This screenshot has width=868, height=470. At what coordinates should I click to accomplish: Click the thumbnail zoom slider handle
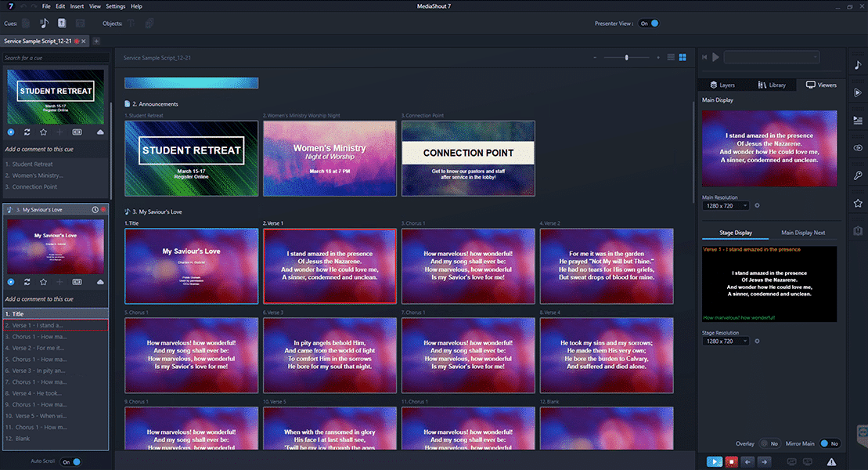pyautogui.click(x=625, y=57)
